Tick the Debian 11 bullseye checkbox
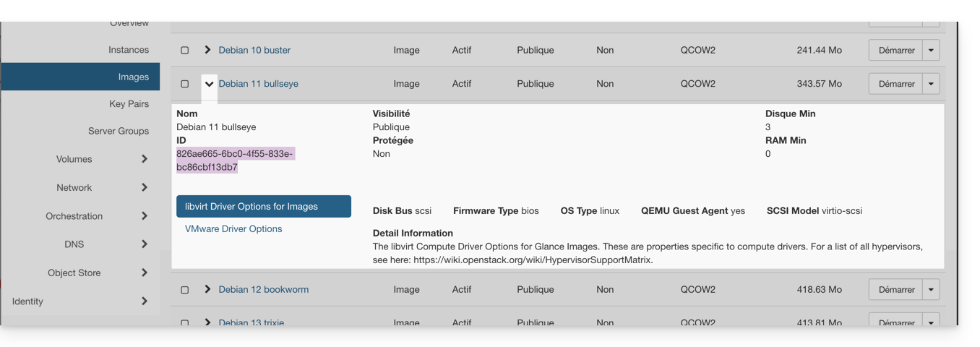Viewport: 980px width, 347px height. pyautogui.click(x=184, y=84)
